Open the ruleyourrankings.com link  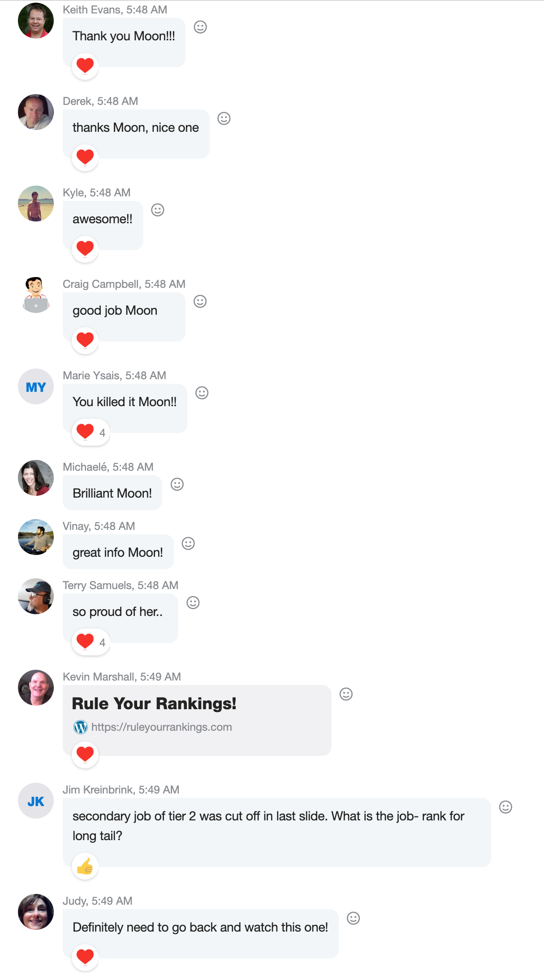tap(161, 727)
